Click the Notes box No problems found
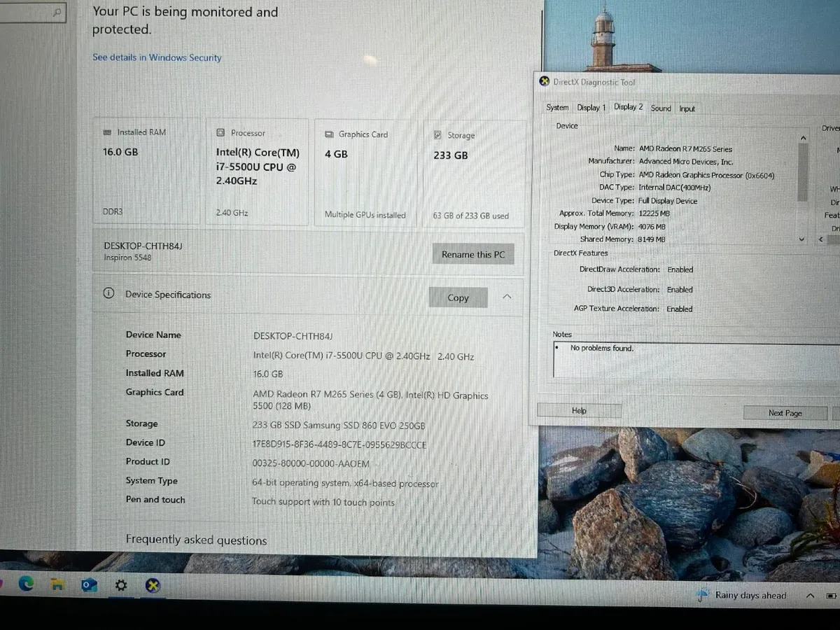The image size is (840, 630). 602,348
